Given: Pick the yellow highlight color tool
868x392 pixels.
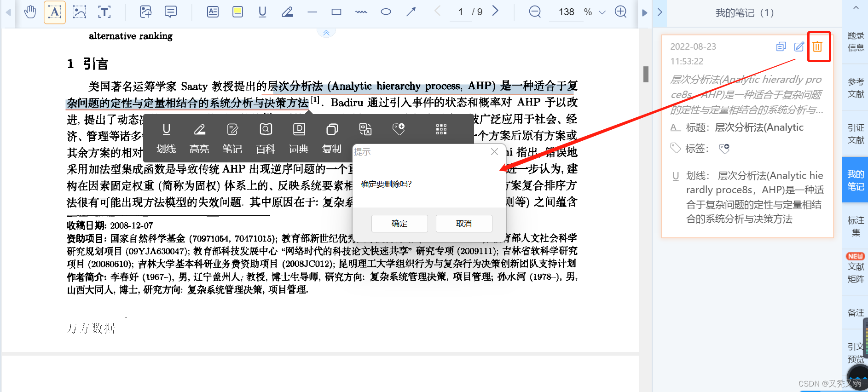Looking at the screenshot, I should [x=238, y=12].
